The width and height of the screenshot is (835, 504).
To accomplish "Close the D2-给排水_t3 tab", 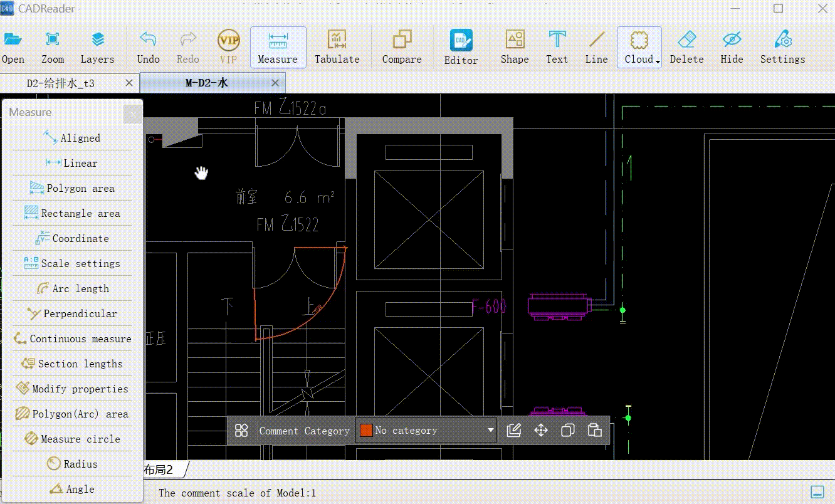I will coord(129,83).
